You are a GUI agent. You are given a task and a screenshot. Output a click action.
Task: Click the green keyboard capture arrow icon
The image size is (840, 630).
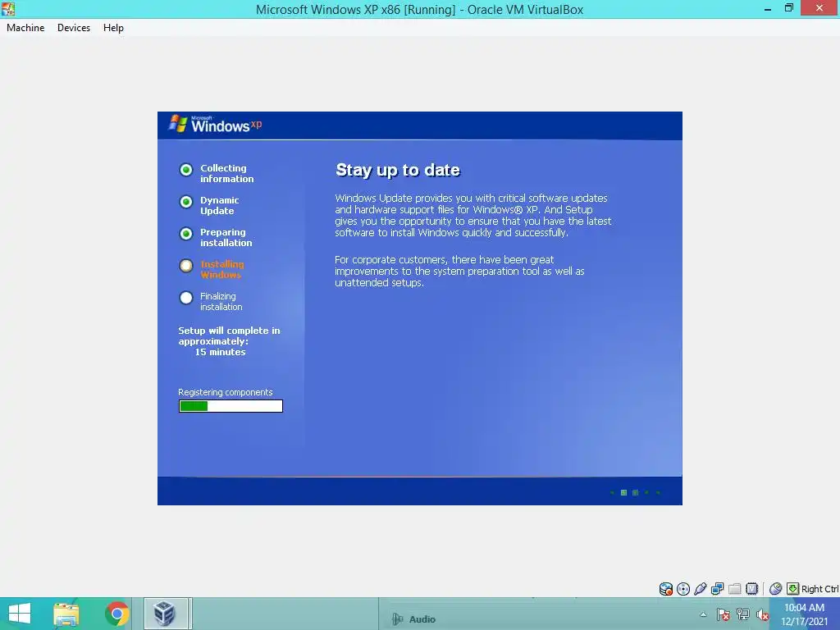click(792, 589)
